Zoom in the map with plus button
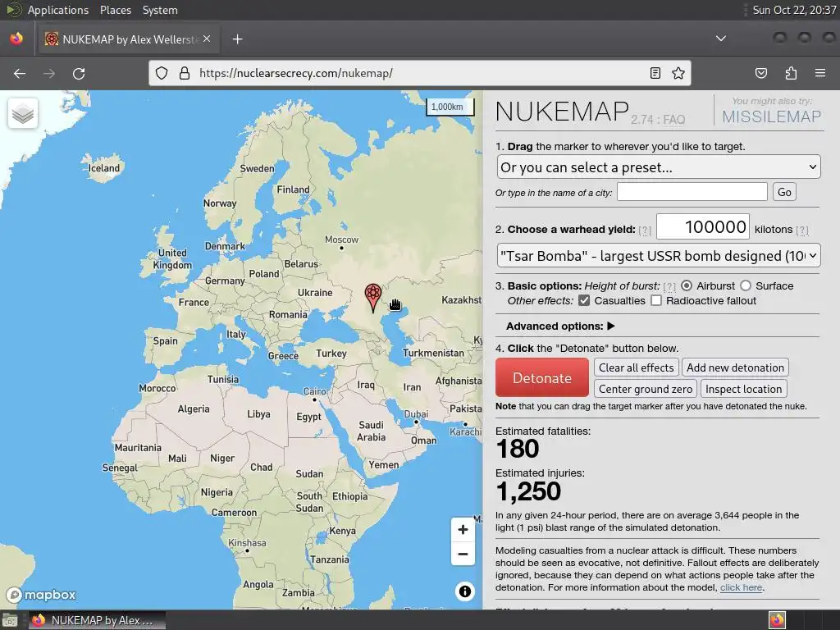This screenshot has height=630, width=840. (x=463, y=530)
